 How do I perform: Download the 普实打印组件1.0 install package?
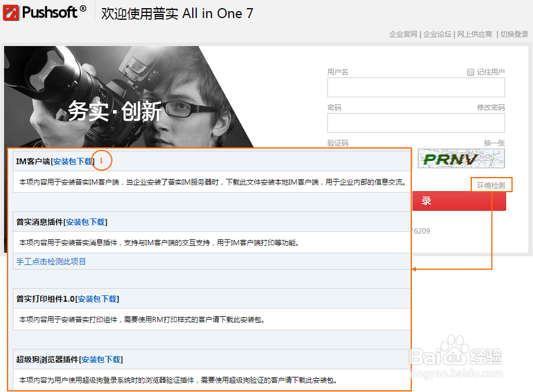97,299
